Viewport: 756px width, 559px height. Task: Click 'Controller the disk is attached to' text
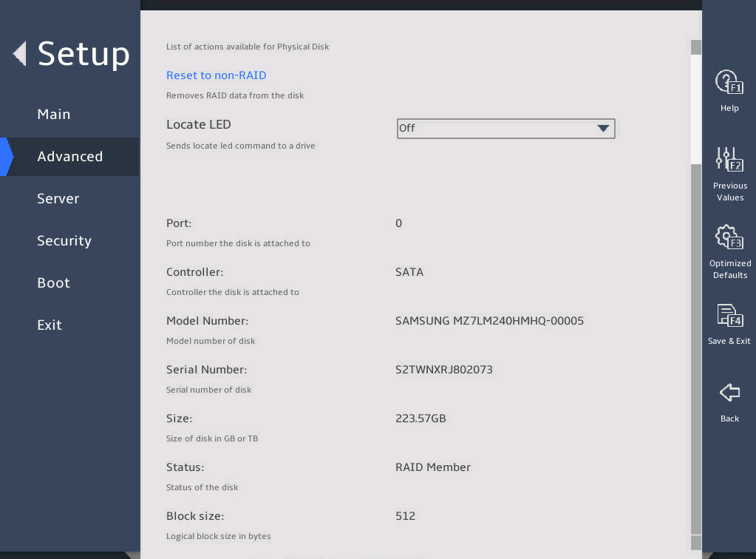tap(232, 292)
